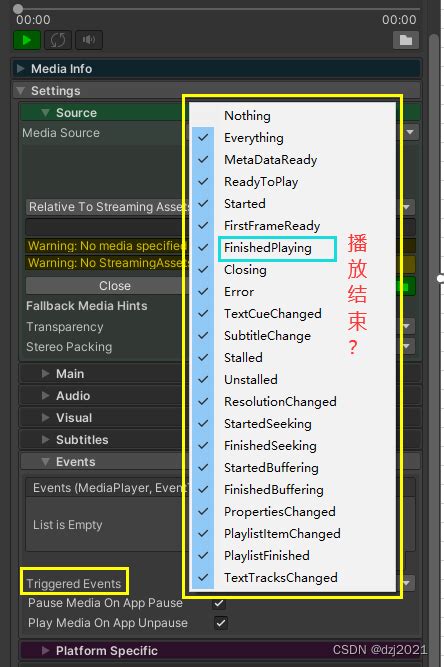The image size is (444, 667).
Task: Collapse the Source foldout triangle
Action: (46, 113)
